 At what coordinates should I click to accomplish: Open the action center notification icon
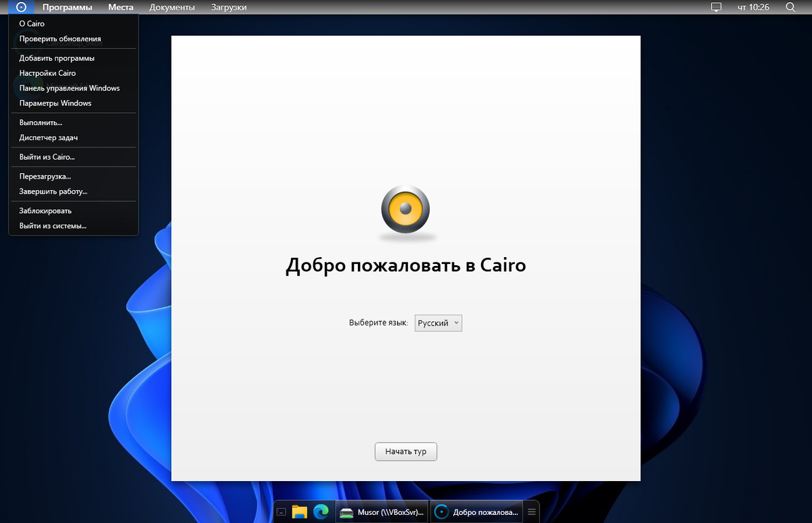[x=717, y=7]
